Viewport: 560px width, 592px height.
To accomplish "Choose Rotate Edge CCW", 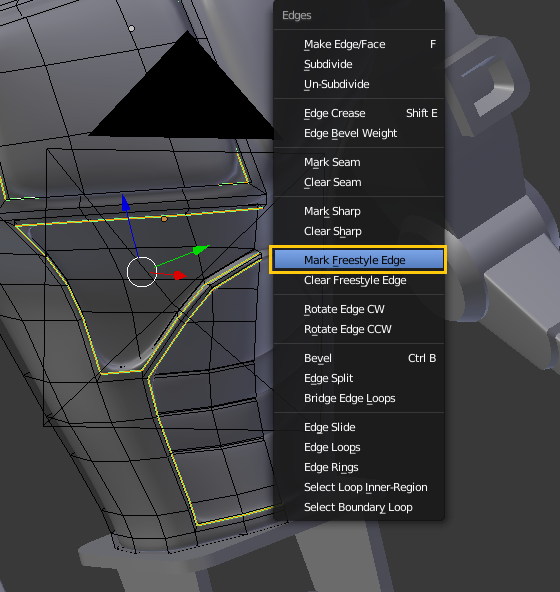I will coord(359,329).
